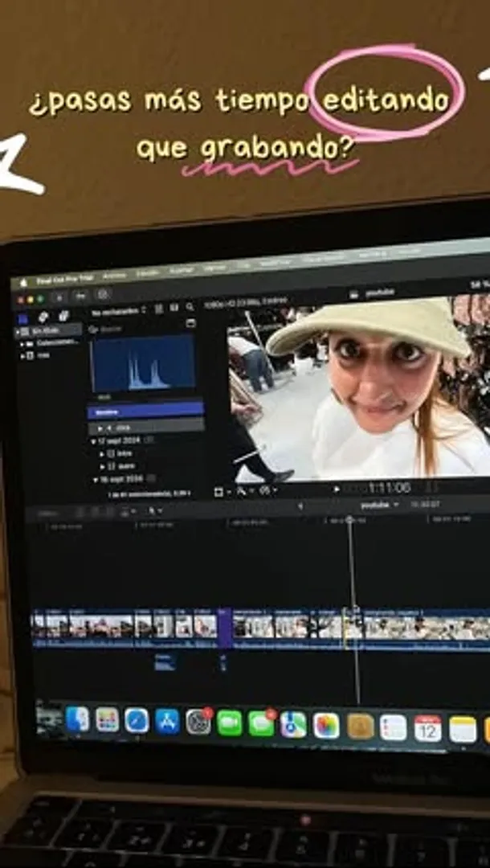Open the No rechazados clip filter dropdown
The width and height of the screenshot is (490, 868).
[x=118, y=311]
